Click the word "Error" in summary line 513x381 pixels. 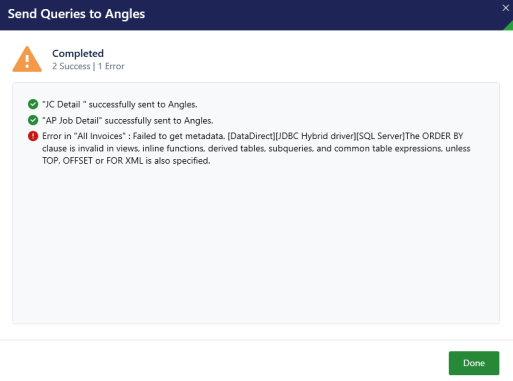click(115, 66)
